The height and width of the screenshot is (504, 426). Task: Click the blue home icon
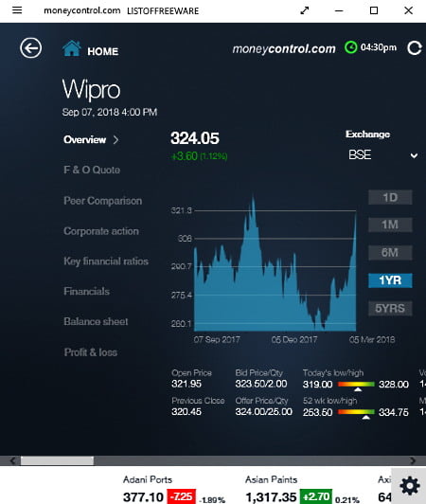72,49
